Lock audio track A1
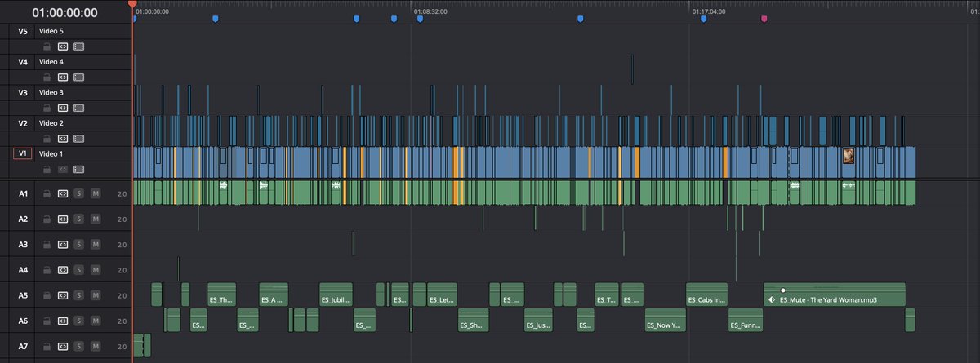This screenshot has width=980, height=363. click(47, 194)
